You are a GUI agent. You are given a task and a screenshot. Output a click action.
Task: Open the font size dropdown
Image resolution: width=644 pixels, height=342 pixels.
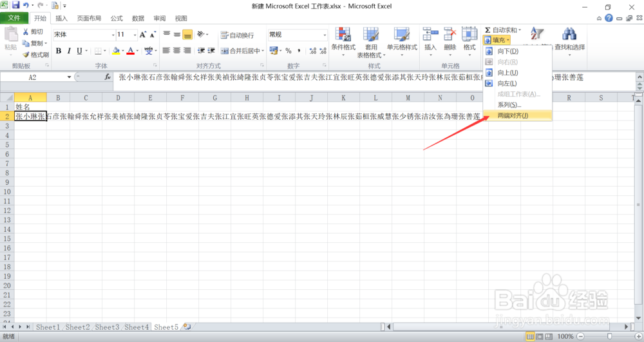coord(135,35)
